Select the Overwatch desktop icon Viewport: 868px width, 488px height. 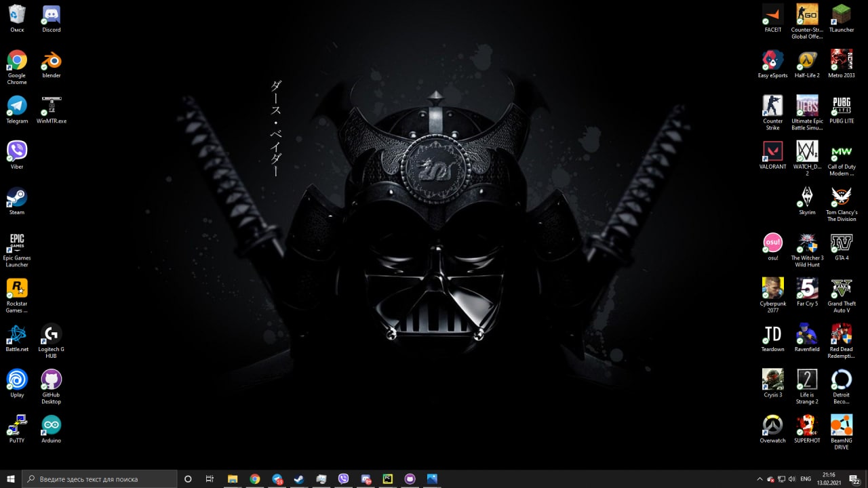pos(773,428)
